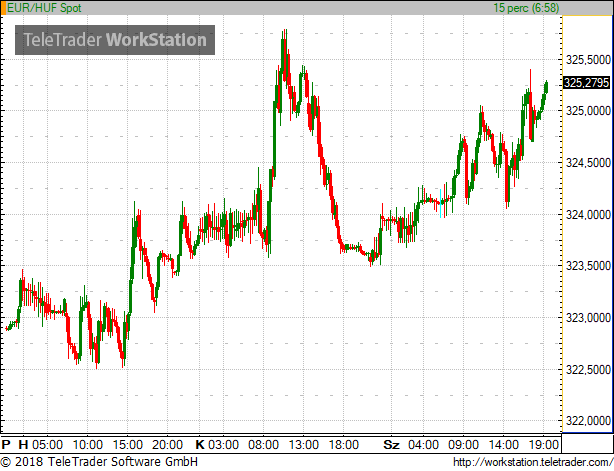
Task: Click the 20:00 time axis label
Action: click(167, 445)
